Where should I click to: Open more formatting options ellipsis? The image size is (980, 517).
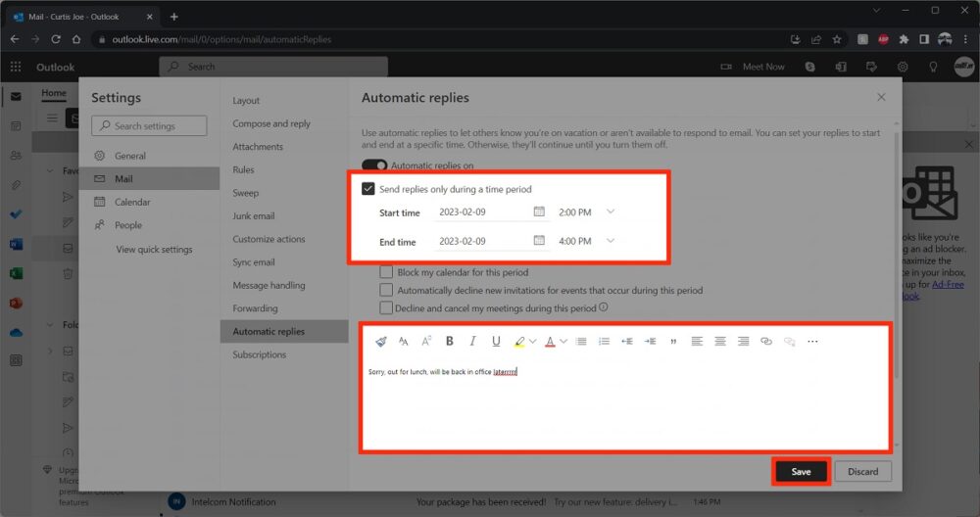(x=812, y=341)
